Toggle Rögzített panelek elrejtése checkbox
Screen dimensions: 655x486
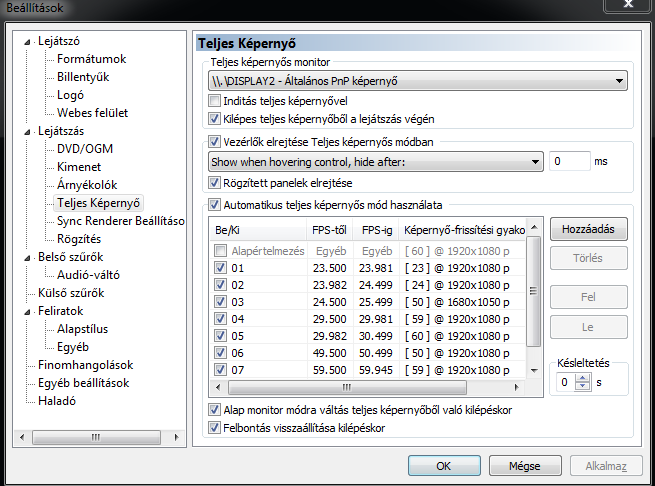coord(214,183)
